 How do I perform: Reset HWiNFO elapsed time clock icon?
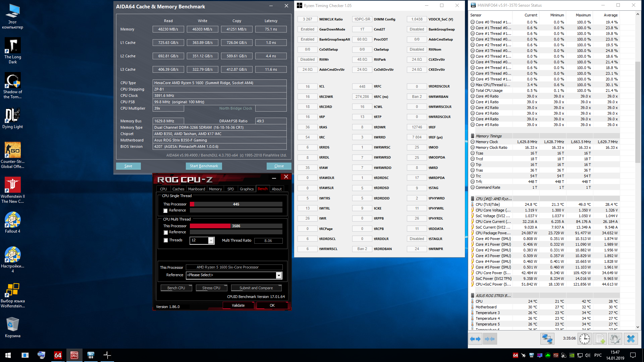585,339
